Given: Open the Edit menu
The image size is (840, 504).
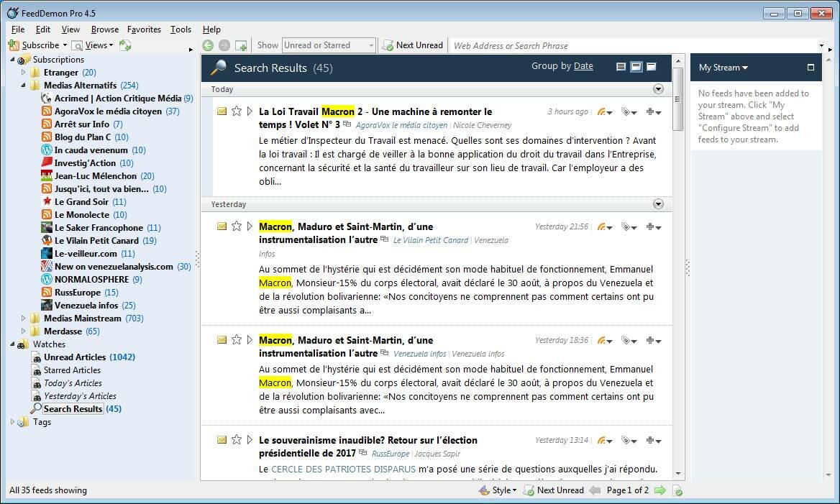Looking at the screenshot, I should (43, 29).
